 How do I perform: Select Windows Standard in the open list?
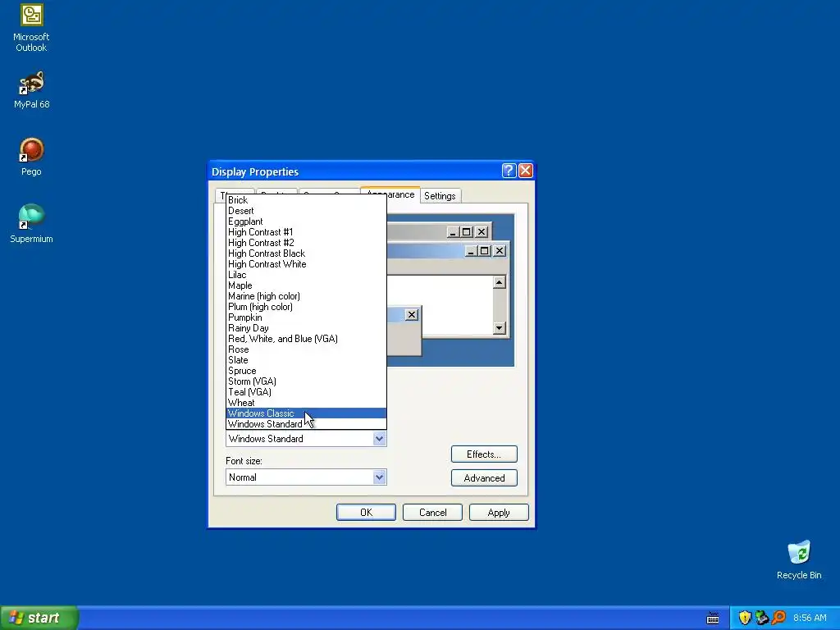tap(306, 424)
